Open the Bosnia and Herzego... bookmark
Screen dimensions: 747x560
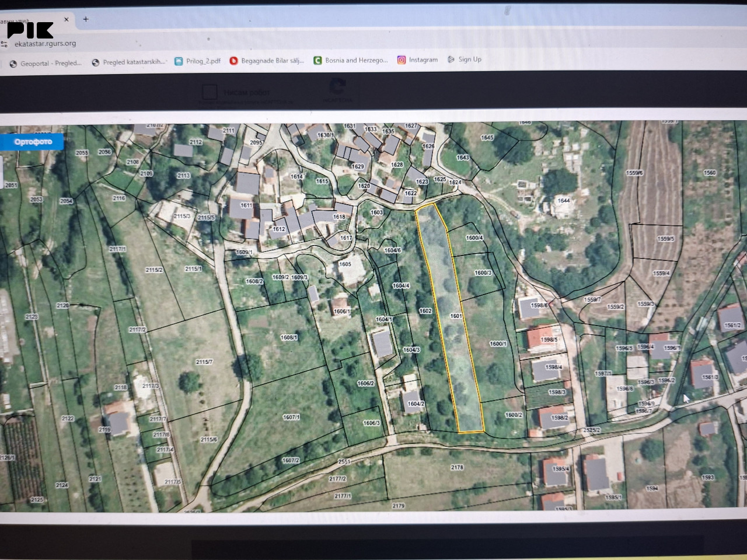pos(351,60)
